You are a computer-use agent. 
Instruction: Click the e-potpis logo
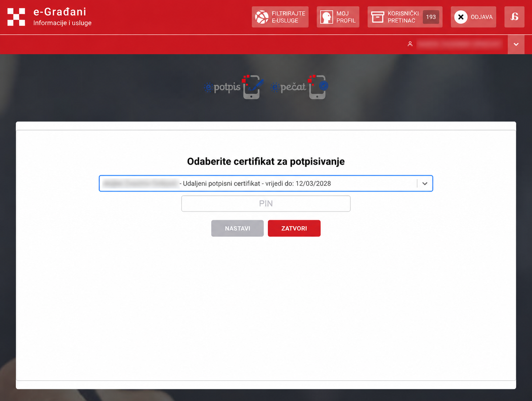(x=233, y=87)
